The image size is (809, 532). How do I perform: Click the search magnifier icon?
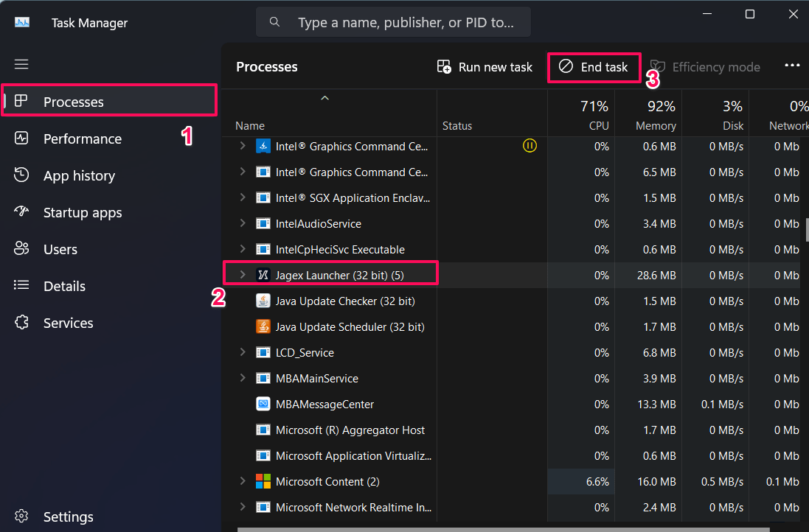tap(274, 21)
